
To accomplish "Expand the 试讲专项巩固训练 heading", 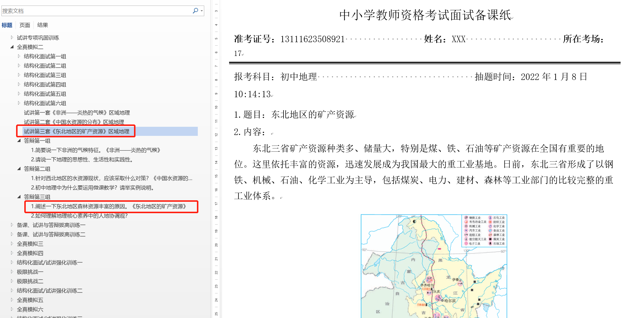I will pyautogui.click(x=12, y=37).
